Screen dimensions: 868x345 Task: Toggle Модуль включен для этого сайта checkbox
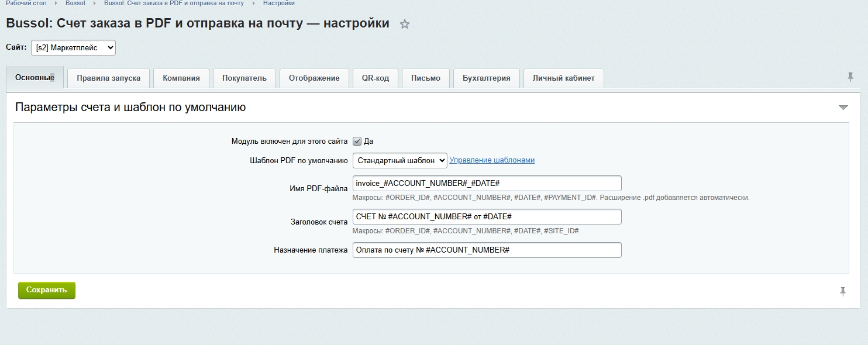point(357,141)
